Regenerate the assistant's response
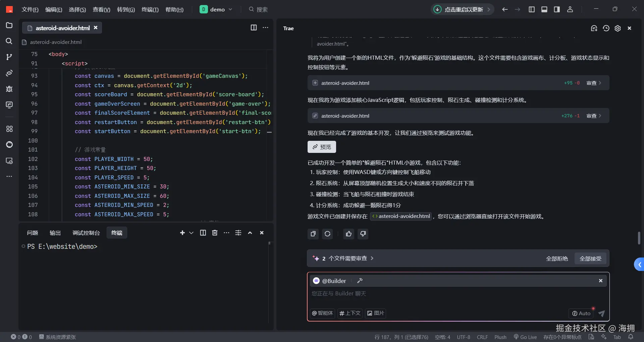644x342 pixels. tap(327, 234)
